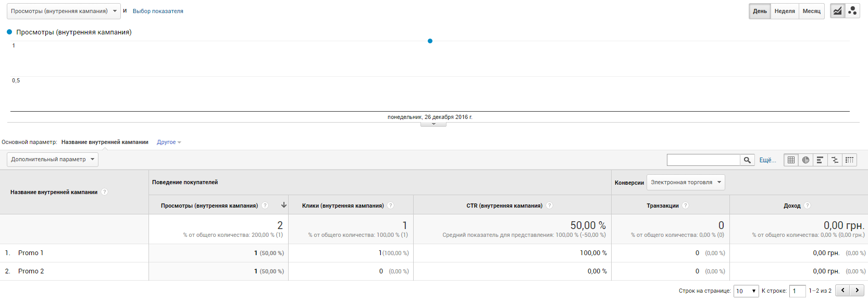Image resolution: width=868 pixels, height=300 pixels.
Task: Select the pie chart percentage view icon
Action: pyautogui.click(x=805, y=160)
